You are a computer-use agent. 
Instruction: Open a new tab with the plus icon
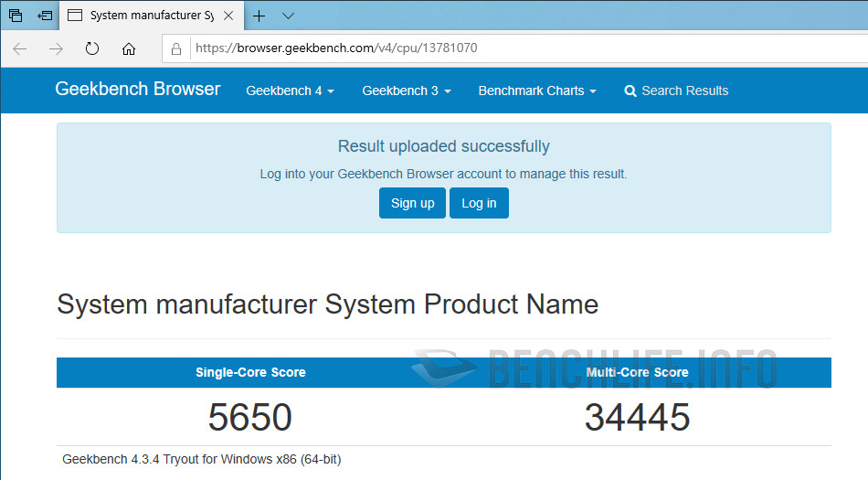click(x=259, y=16)
